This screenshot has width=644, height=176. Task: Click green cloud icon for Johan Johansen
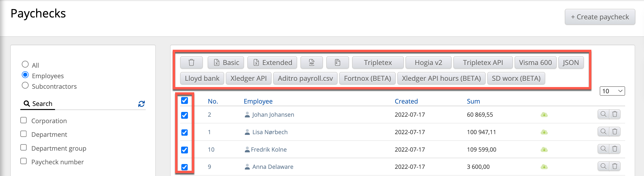point(544,115)
